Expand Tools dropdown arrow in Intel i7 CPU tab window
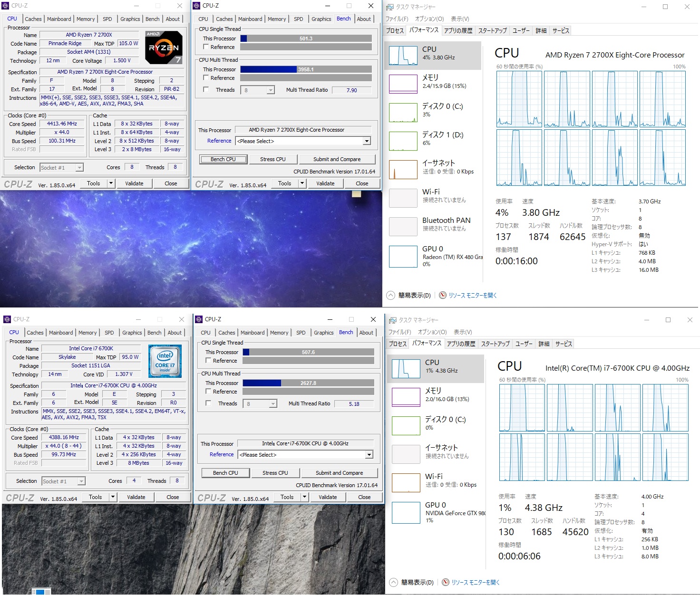700x595 pixels. pyautogui.click(x=113, y=497)
